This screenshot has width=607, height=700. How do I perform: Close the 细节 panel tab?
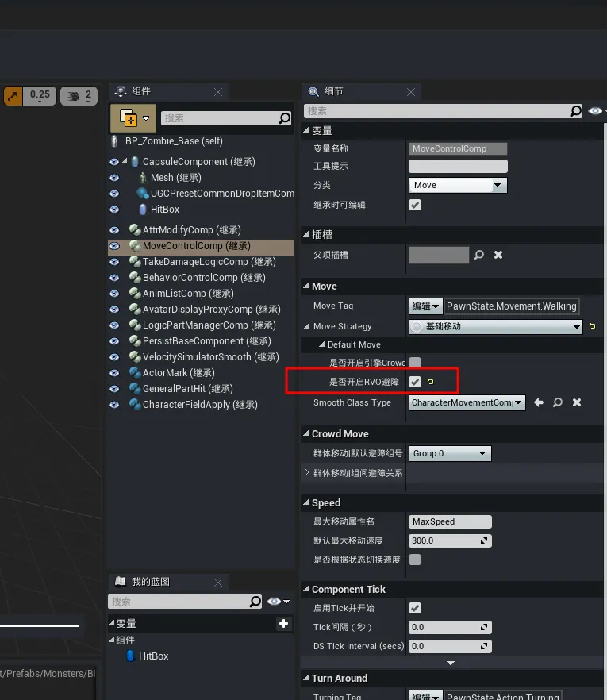coord(411,92)
